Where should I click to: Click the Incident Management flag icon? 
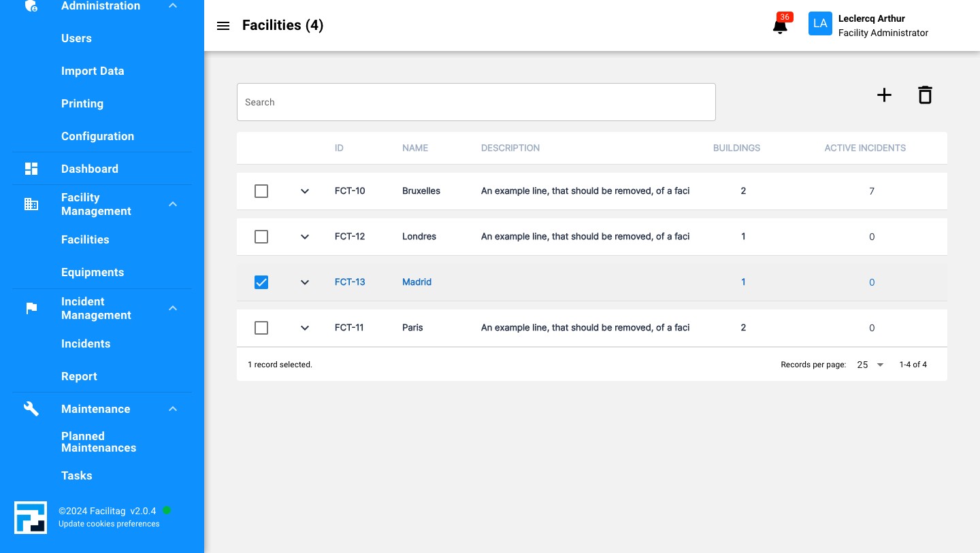pos(31,308)
